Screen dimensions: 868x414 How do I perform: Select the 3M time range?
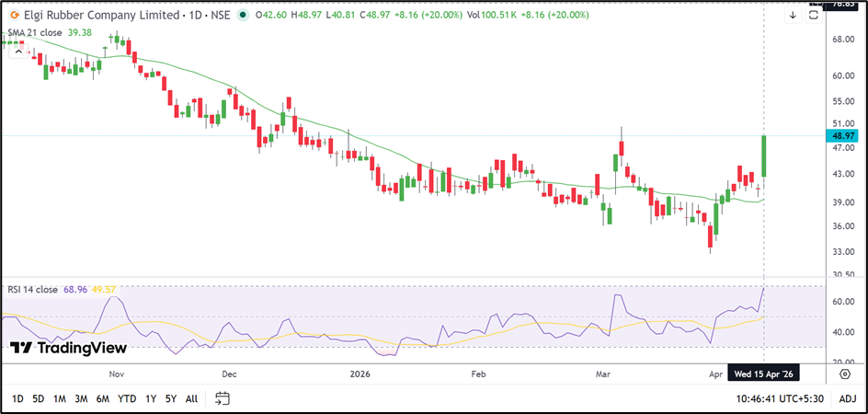[x=80, y=398]
